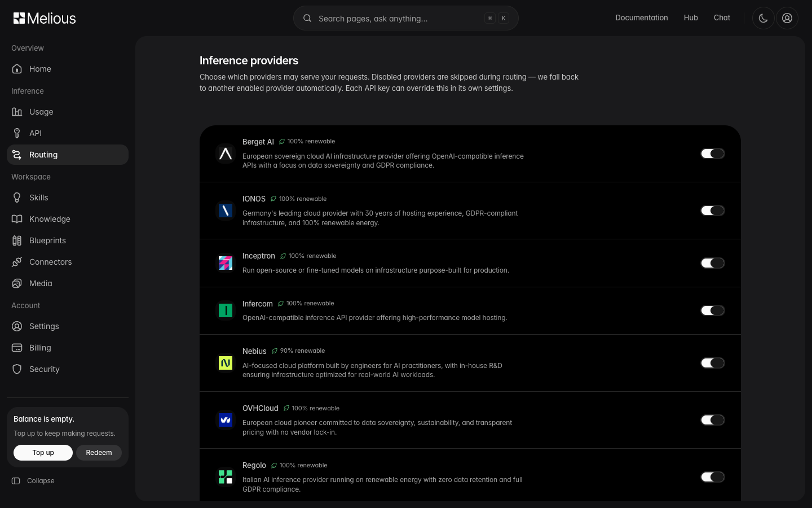Click the IONOS provider logo
This screenshot has width=812, height=508.
[226, 211]
